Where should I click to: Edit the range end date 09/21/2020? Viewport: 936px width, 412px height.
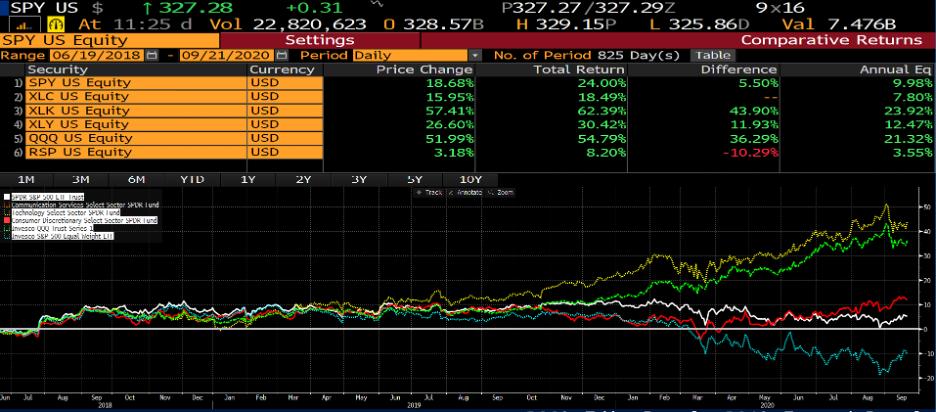227,56
